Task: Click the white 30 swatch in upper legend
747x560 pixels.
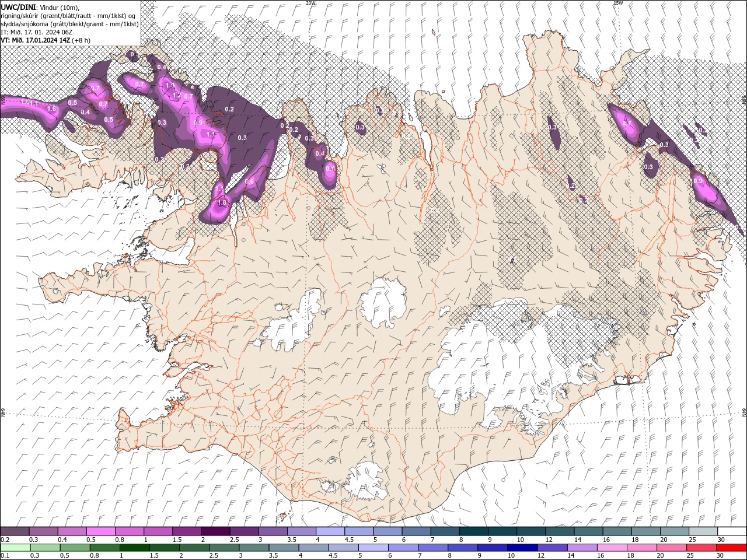Action: (732, 531)
